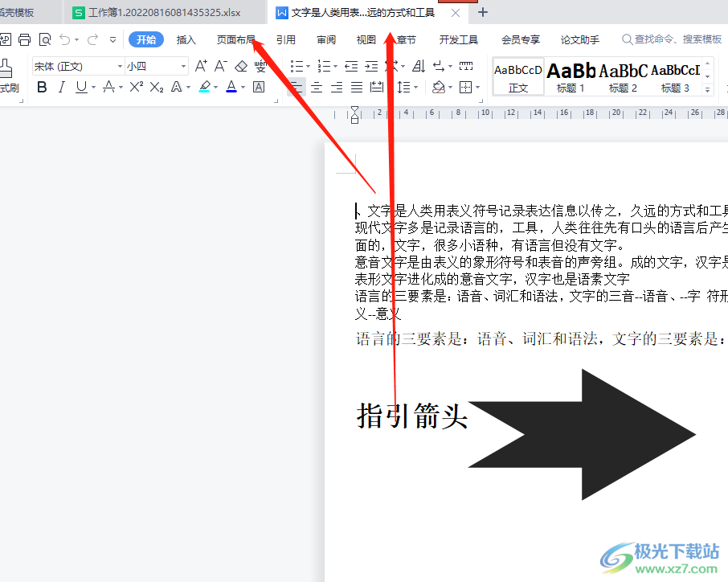Viewport: 728px width, 582px height.
Task: Apply the 正文 style
Action: click(518, 77)
